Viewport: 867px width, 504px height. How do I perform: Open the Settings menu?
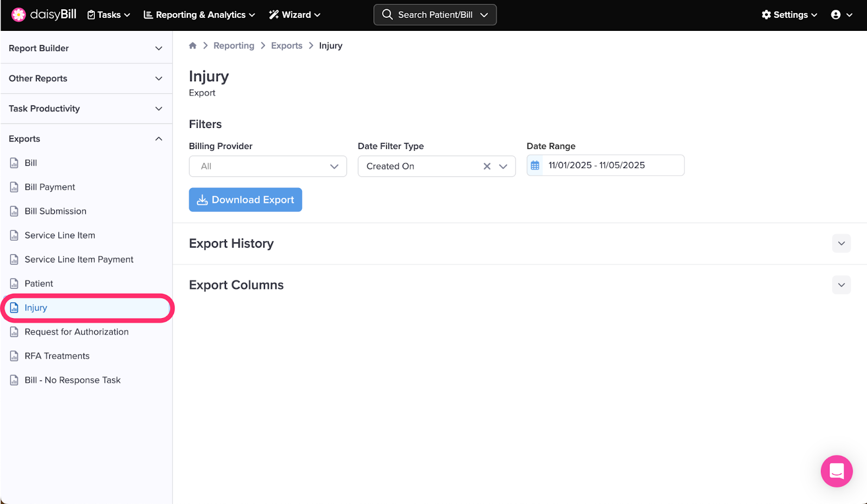(x=789, y=15)
